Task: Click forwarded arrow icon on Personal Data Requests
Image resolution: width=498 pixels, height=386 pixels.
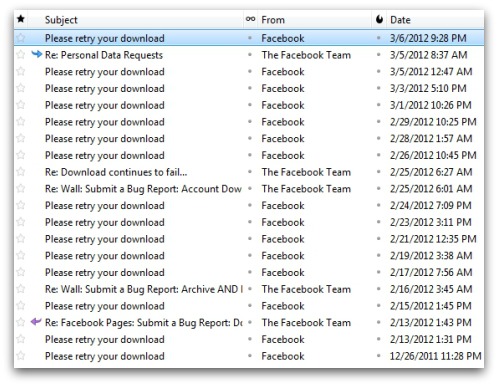Action: [36, 54]
